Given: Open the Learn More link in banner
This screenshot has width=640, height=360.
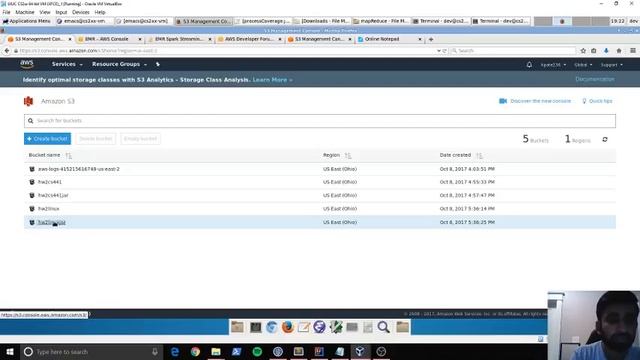Looking at the screenshot, I should click(272, 80).
